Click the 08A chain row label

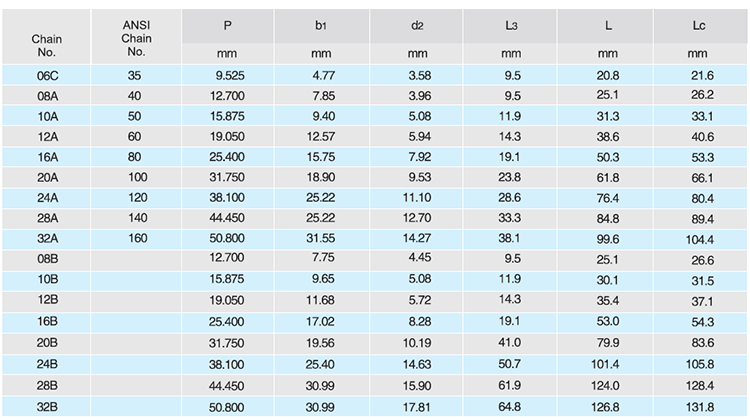47,96
